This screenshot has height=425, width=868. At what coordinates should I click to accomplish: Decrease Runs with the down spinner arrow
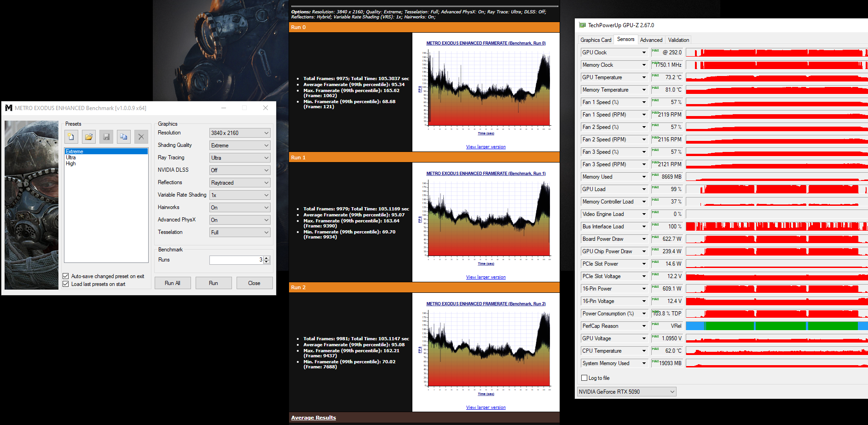[266, 262]
